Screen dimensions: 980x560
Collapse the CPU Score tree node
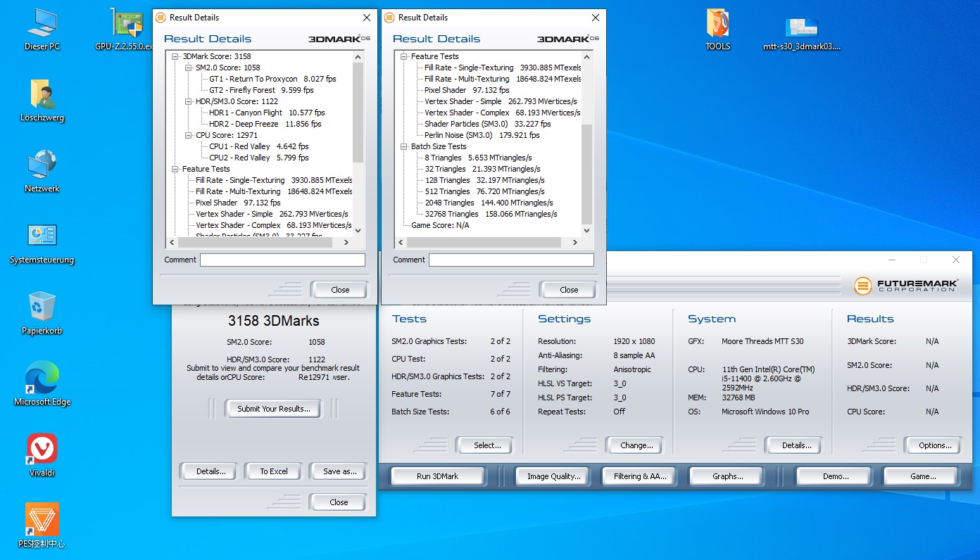tap(189, 135)
